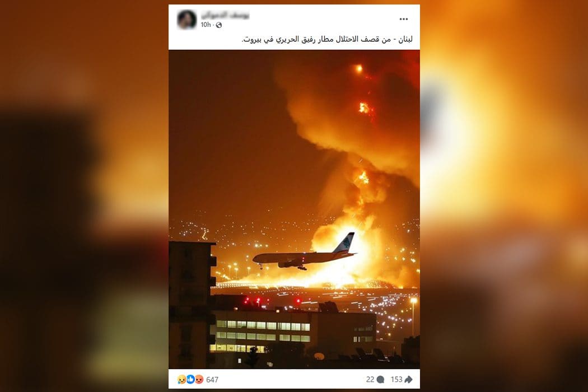Show the 22 comments
The height and width of the screenshot is (392, 588).
pos(370,380)
